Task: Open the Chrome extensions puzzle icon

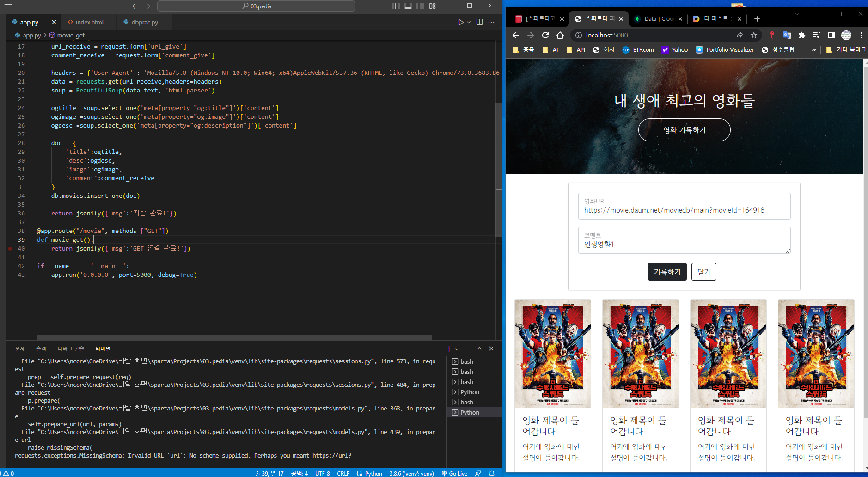Action: tap(801, 35)
